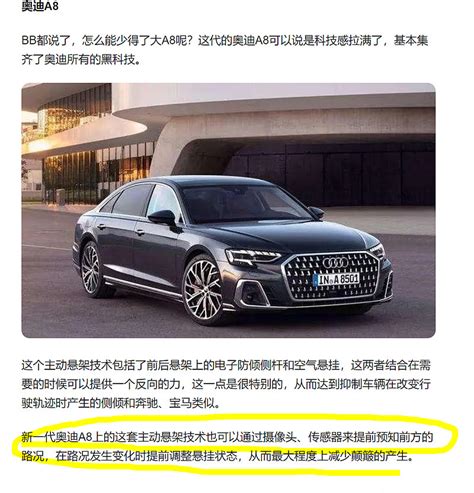The image size is (474, 493).
Task: Click the Audi four-ring logo on grille
Action: (335, 263)
